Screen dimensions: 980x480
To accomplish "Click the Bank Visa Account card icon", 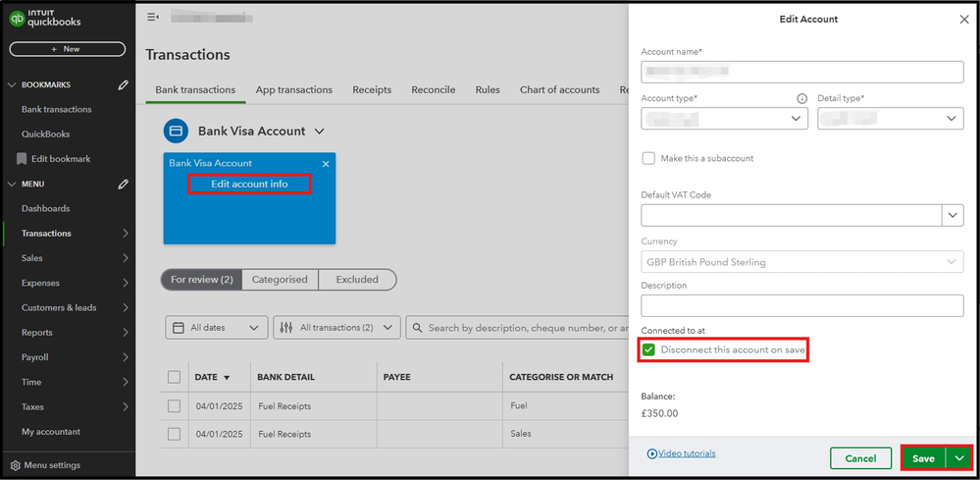I will tap(176, 132).
